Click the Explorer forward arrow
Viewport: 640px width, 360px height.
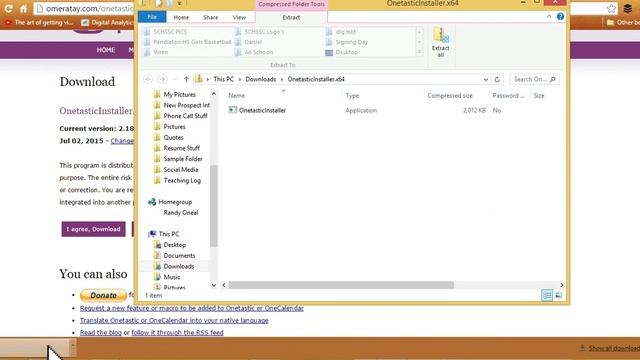point(162,79)
